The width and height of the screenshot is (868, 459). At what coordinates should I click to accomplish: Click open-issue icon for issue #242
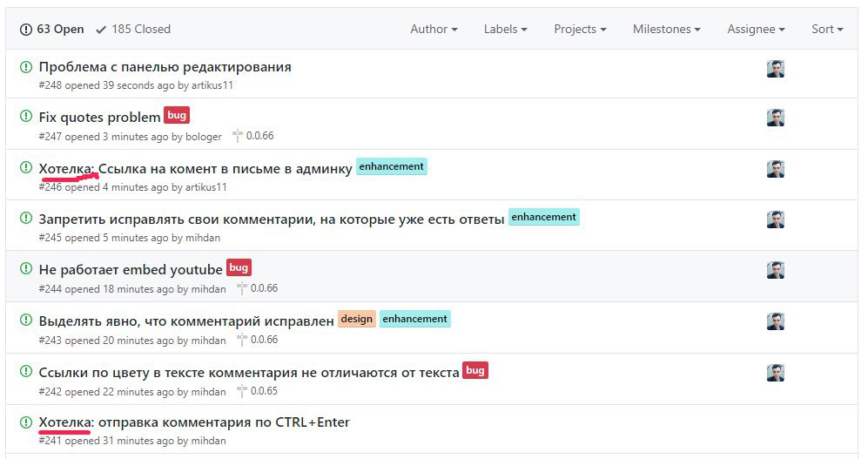[26, 371]
